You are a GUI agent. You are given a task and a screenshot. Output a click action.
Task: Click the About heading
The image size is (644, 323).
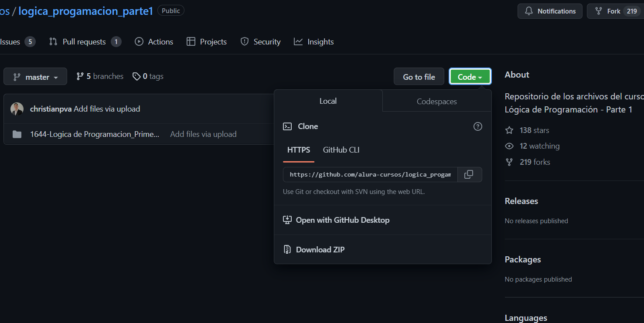point(517,75)
